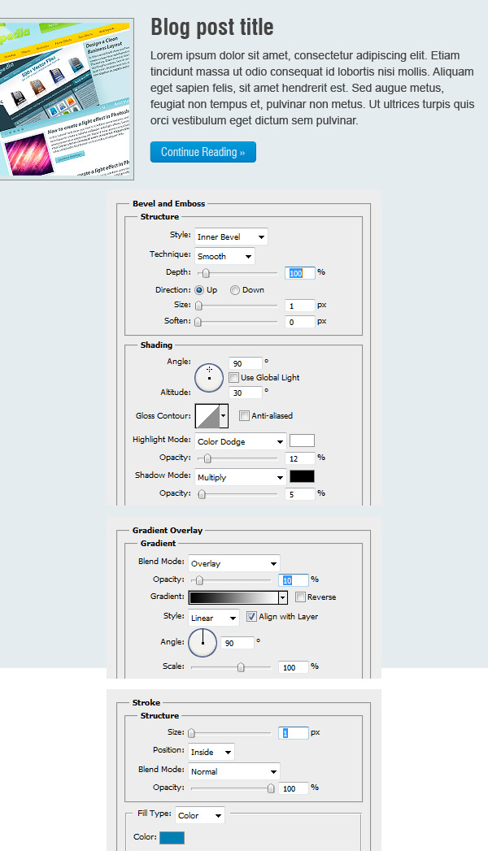
Task: Click the Altitude input field
Action: 246,393
